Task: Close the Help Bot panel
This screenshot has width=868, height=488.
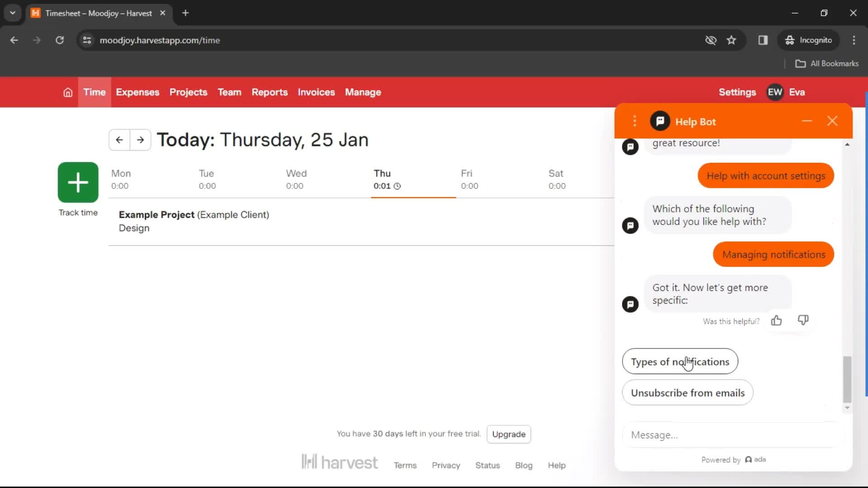Action: [832, 121]
